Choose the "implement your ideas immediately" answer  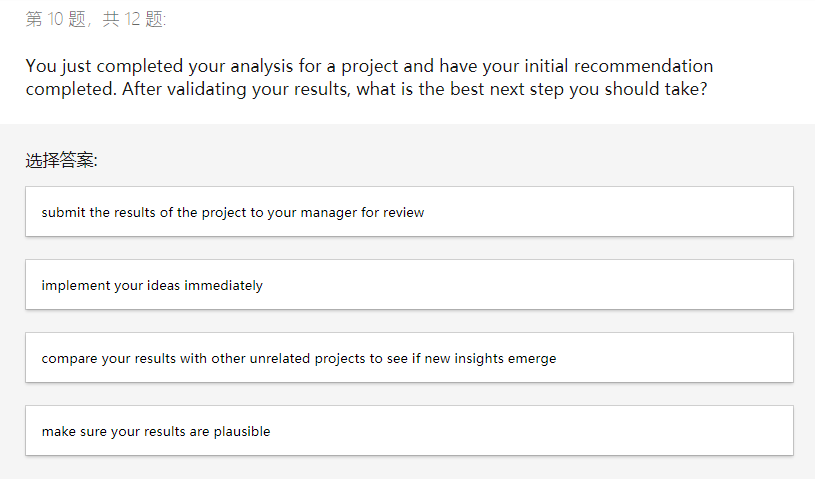(409, 285)
